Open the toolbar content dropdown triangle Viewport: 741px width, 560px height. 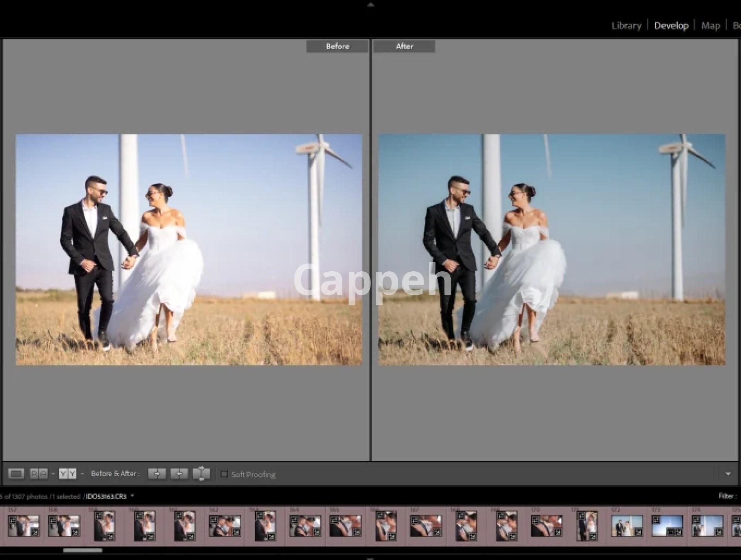point(728,474)
